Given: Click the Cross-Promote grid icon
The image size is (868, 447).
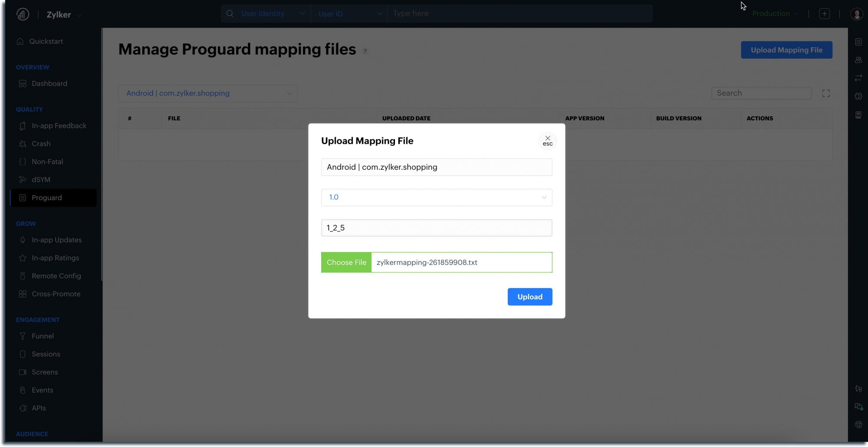Looking at the screenshot, I should [x=23, y=294].
